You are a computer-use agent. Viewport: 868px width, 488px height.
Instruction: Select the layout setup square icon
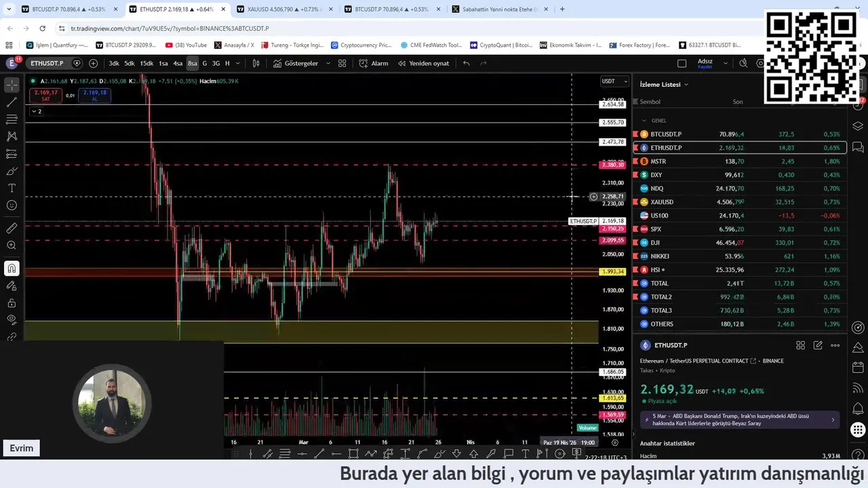(682, 63)
